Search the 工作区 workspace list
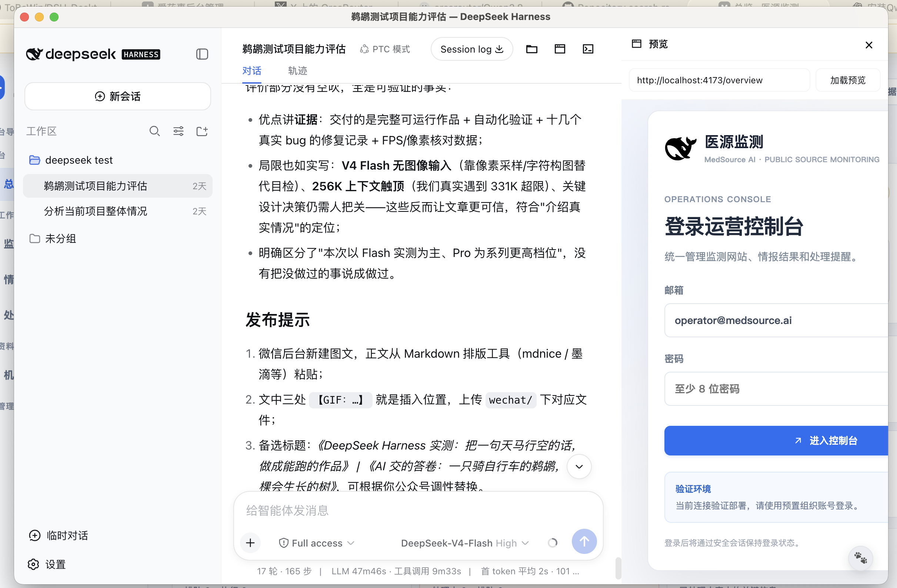The image size is (897, 588). pyautogui.click(x=154, y=131)
